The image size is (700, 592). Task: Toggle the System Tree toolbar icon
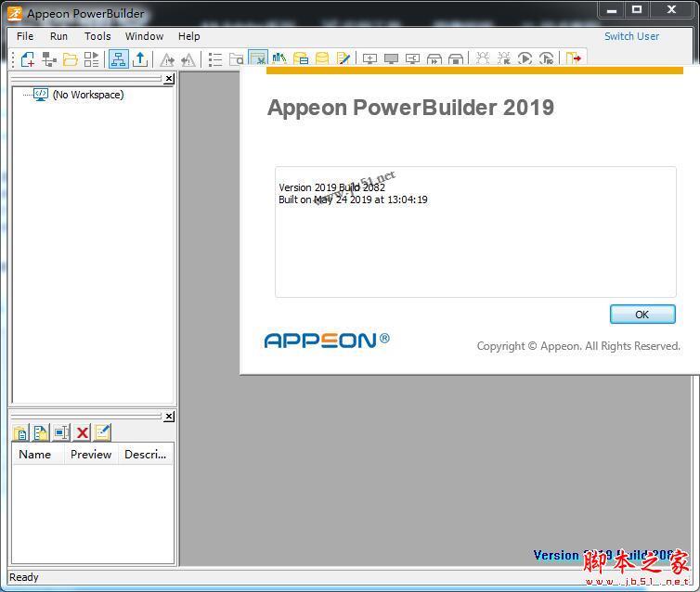point(118,58)
